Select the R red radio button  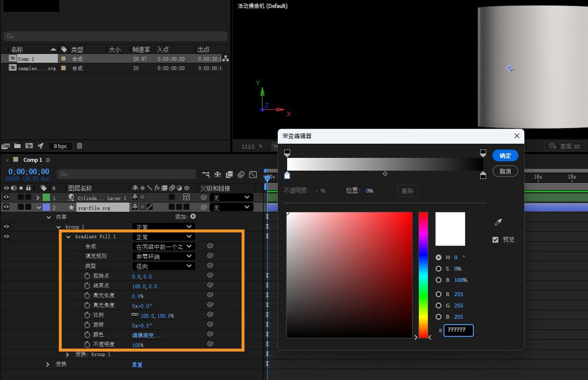click(439, 294)
